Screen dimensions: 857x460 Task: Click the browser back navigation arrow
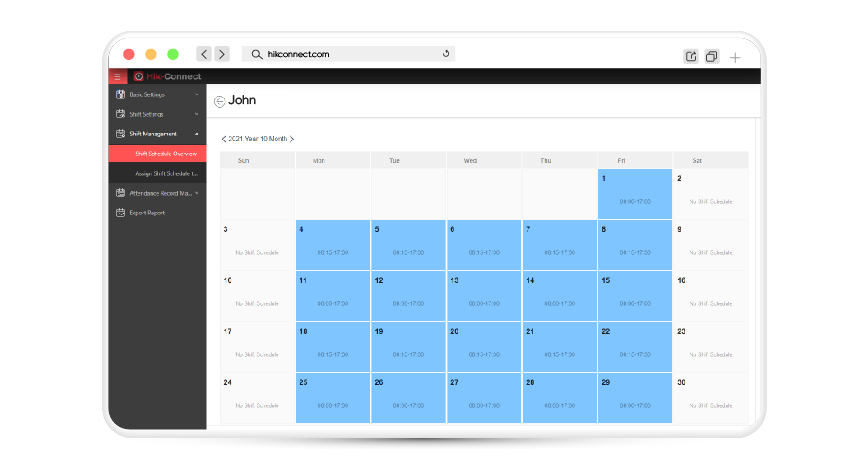tap(204, 54)
